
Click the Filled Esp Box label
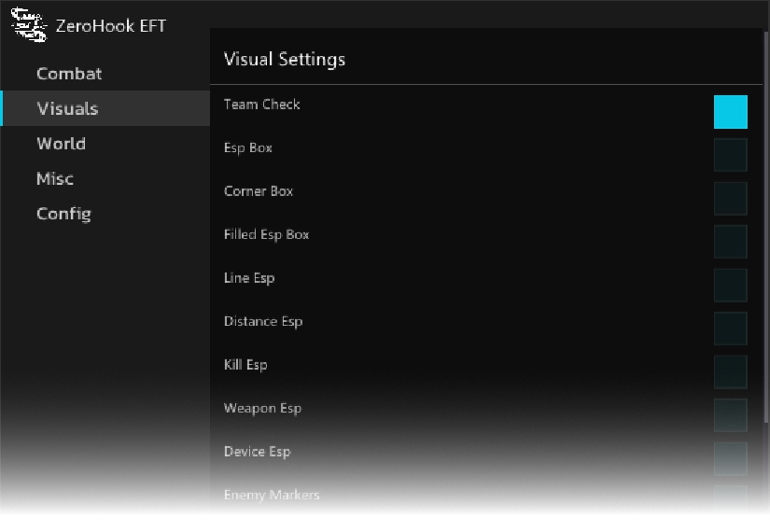tap(266, 235)
